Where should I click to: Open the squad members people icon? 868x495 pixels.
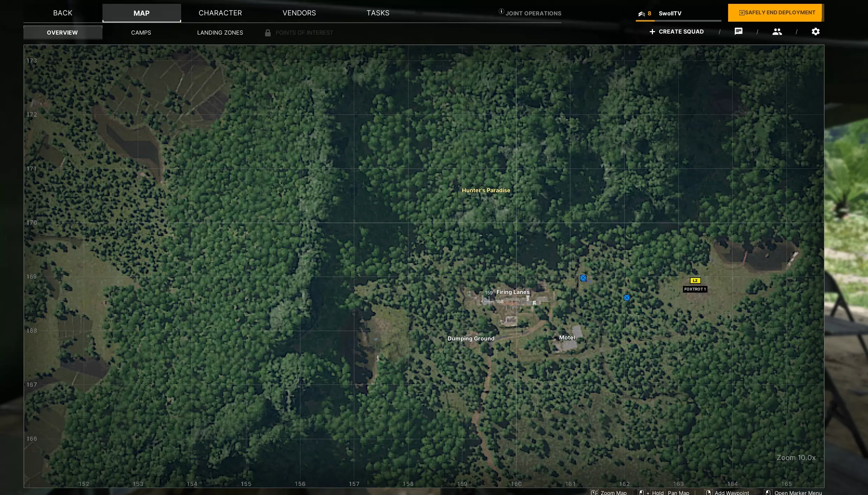tap(777, 32)
